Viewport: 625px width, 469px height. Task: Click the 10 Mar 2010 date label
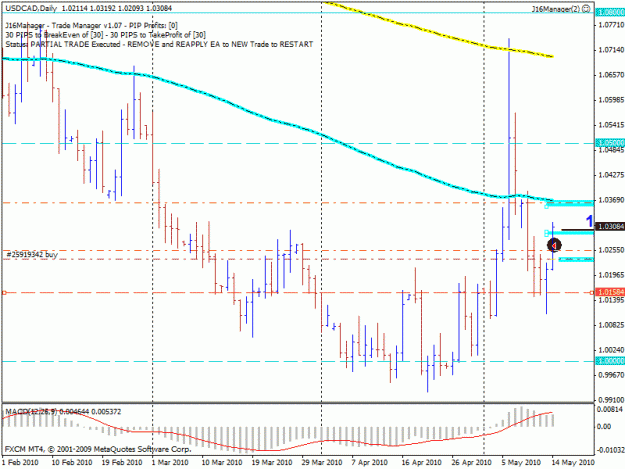(x=222, y=463)
